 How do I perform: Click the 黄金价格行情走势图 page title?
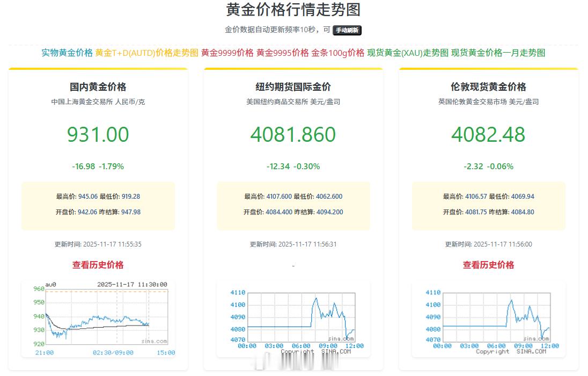293,10
